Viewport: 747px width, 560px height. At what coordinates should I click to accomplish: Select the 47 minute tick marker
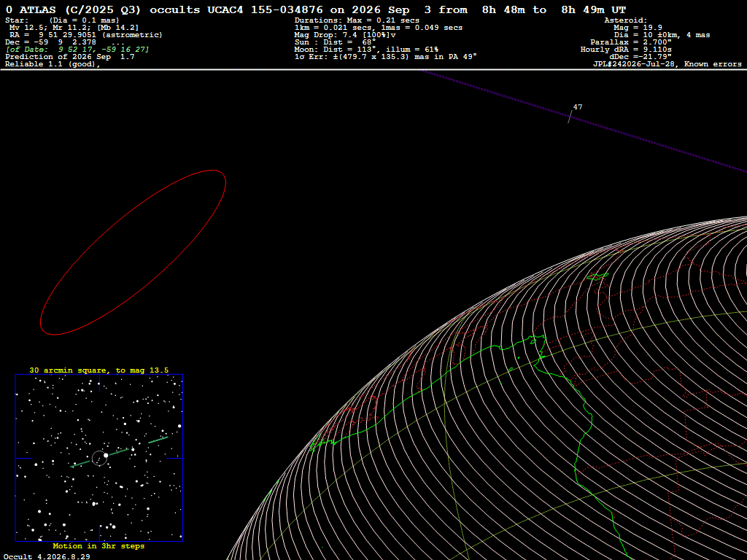(x=570, y=117)
